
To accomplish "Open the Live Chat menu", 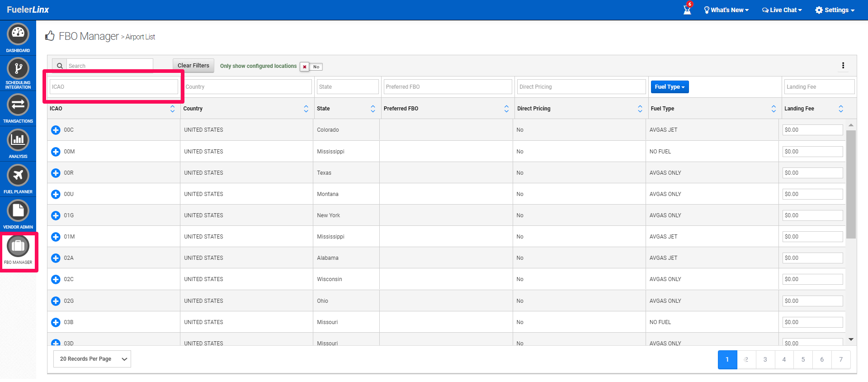I will tap(782, 10).
